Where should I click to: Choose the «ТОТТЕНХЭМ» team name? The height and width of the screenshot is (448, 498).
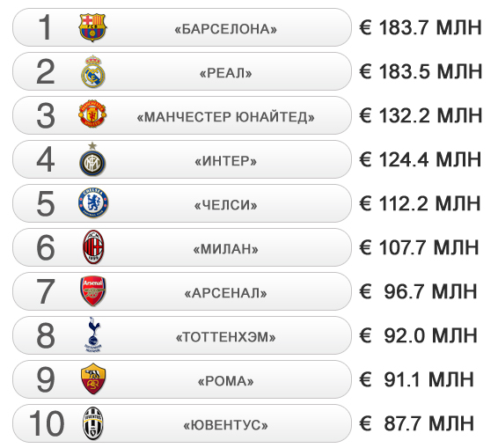click(225, 337)
